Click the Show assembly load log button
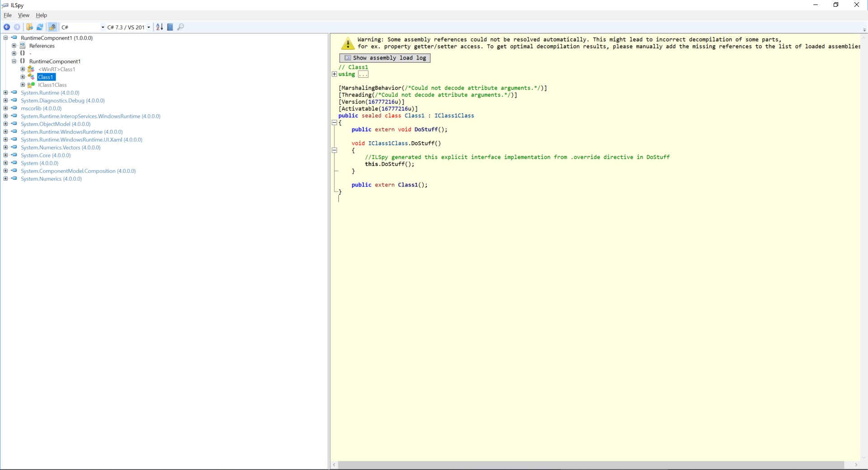 tap(385, 58)
